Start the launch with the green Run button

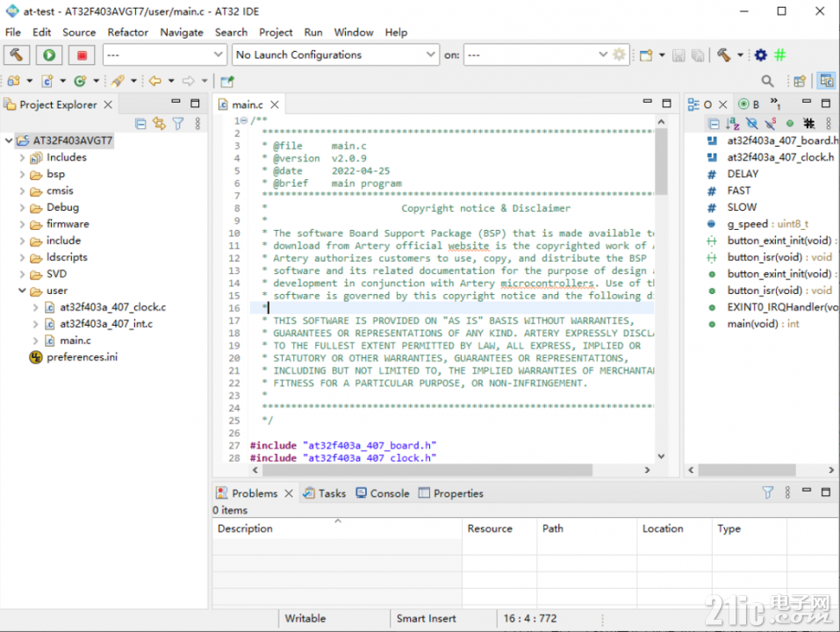tap(49, 54)
